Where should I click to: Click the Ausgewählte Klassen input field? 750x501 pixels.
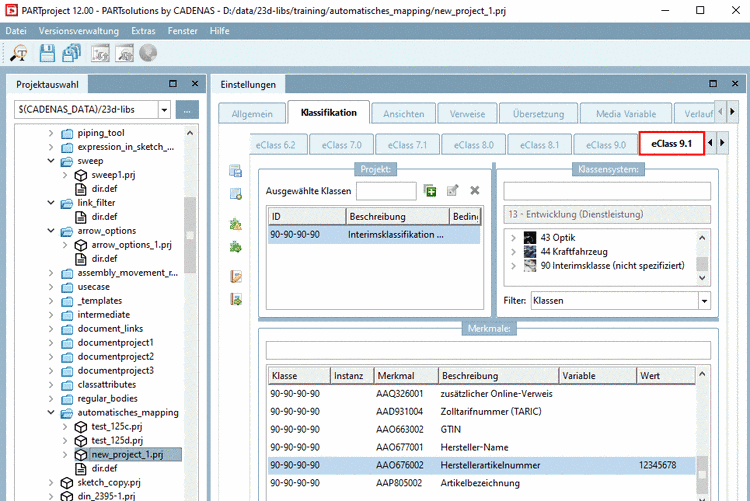(386, 190)
